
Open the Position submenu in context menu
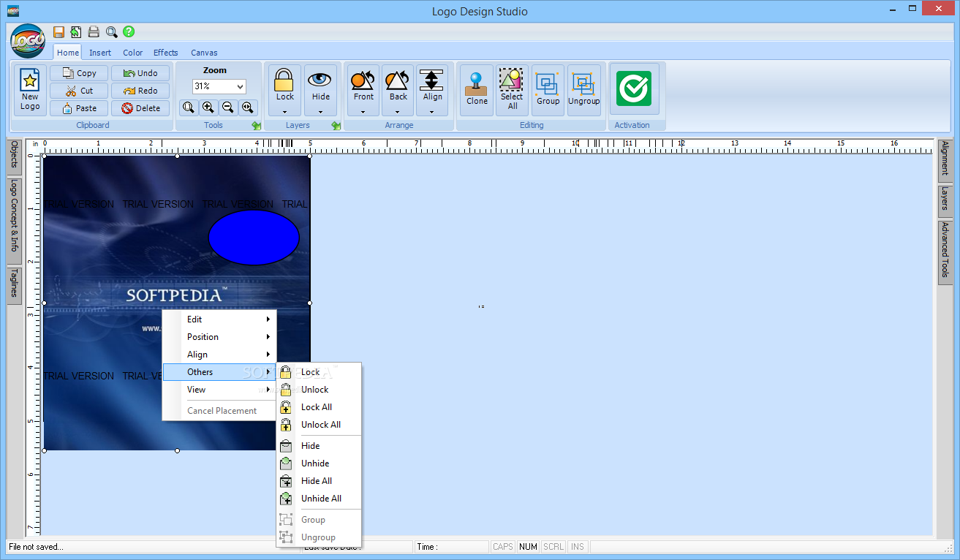tap(219, 337)
